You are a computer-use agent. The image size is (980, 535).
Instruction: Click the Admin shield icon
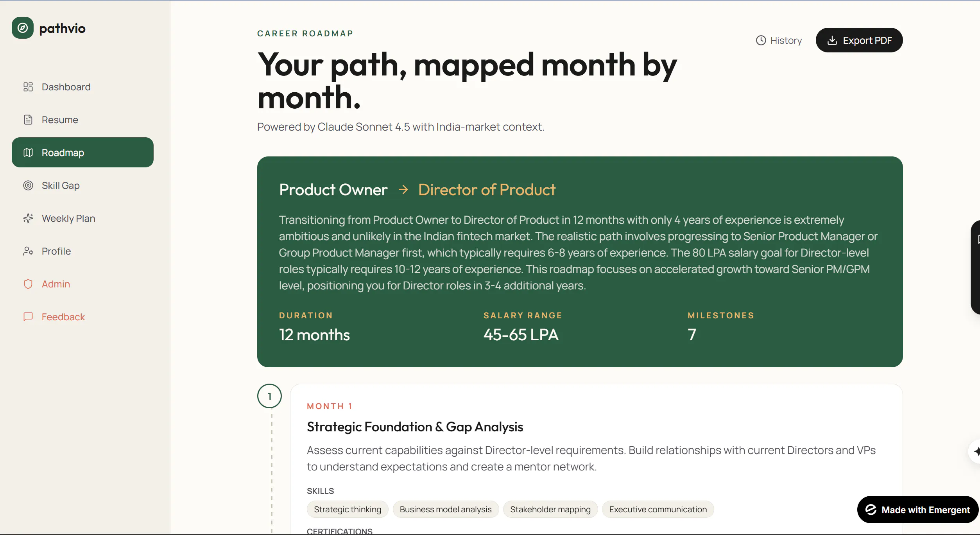[x=28, y=284]
